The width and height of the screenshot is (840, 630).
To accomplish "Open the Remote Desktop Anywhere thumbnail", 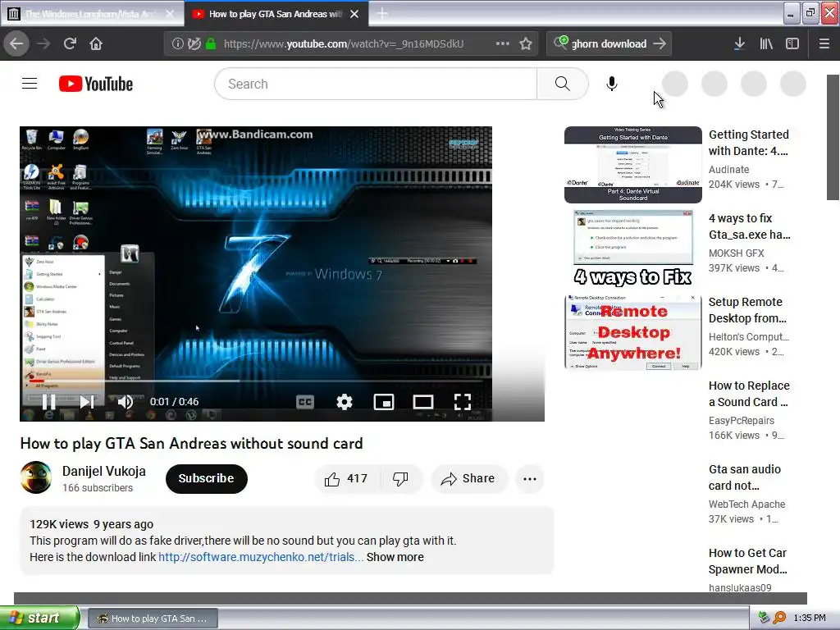I will 633,332.
